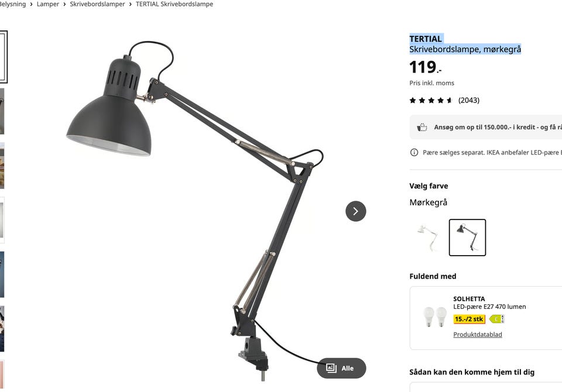The width and height of the screenshot is (562, 392).
Task: Select the second gallery thumbnail
Action: [x=2, y=111]
